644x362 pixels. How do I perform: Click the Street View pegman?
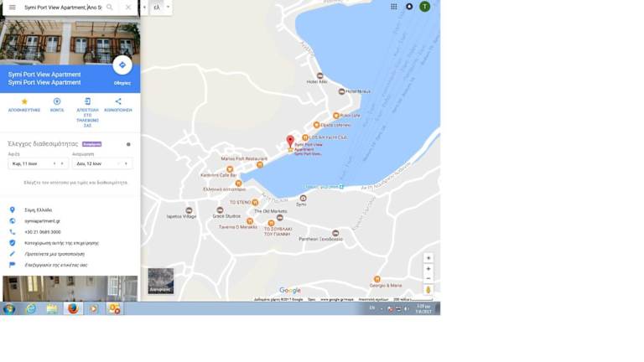(428, 290)
